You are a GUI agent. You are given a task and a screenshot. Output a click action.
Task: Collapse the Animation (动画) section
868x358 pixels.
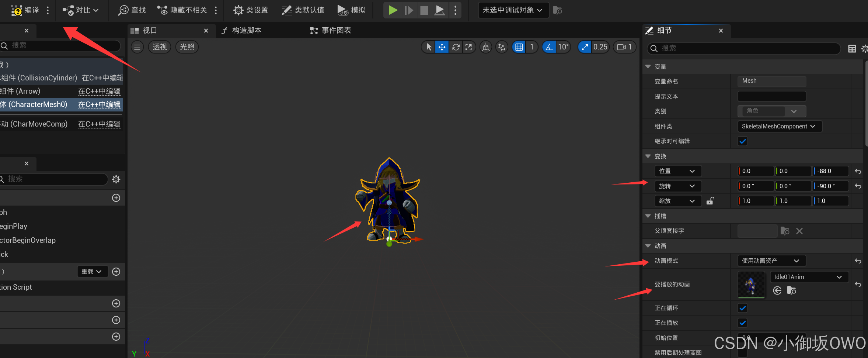648,246
